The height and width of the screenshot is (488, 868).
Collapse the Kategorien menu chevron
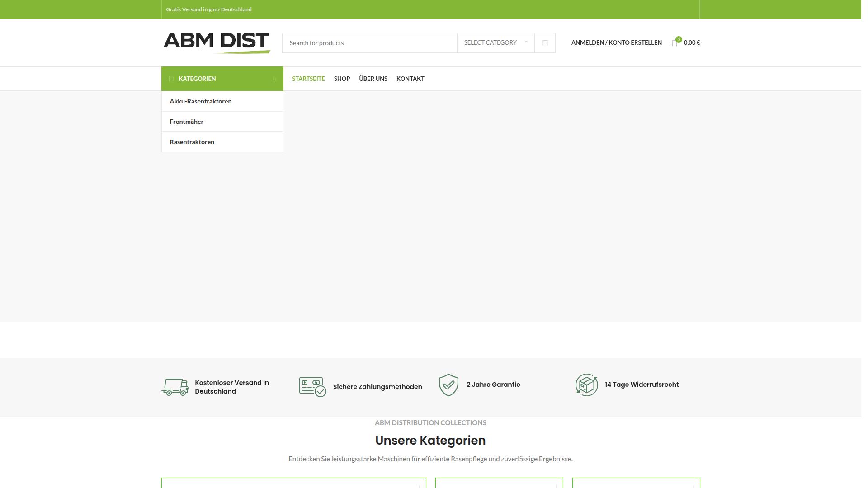(274, 79)
